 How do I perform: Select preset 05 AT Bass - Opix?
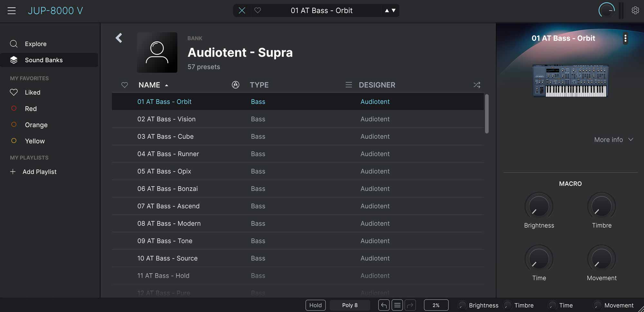point(298,171)
